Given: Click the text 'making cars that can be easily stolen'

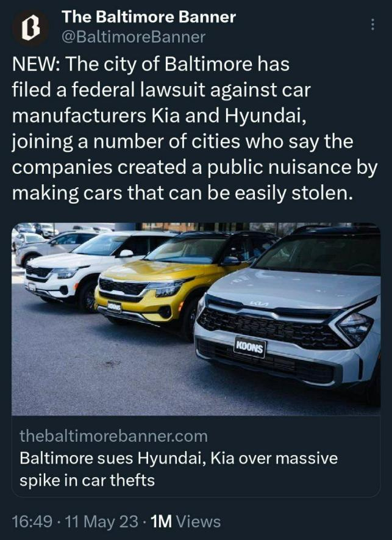Looking at the screenshot, I should (x=182, y=193).
